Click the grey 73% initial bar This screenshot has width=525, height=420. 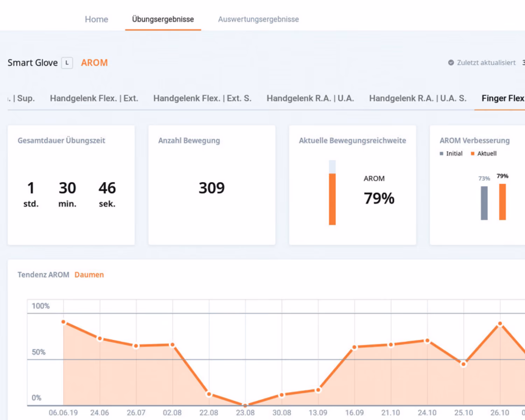(484, 203)
